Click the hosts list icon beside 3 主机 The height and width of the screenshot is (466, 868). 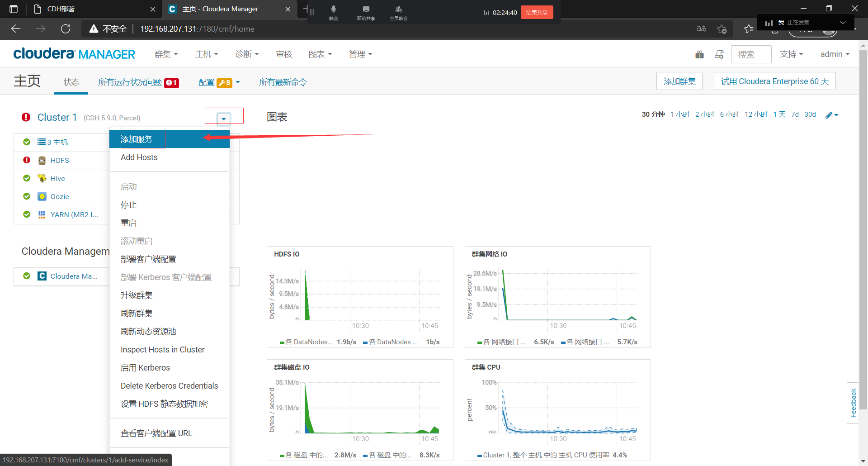(42, 142)
